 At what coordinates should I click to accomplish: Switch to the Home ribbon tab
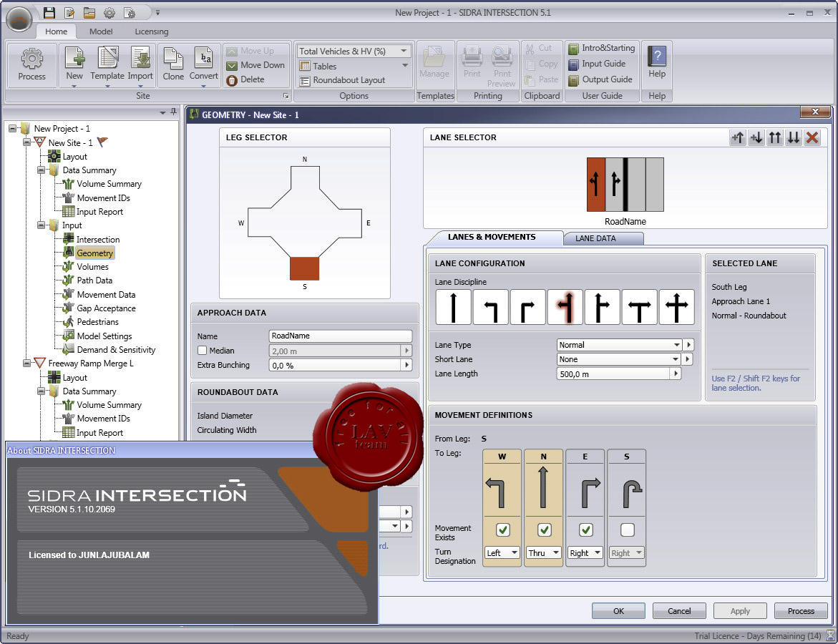[56, 31]
